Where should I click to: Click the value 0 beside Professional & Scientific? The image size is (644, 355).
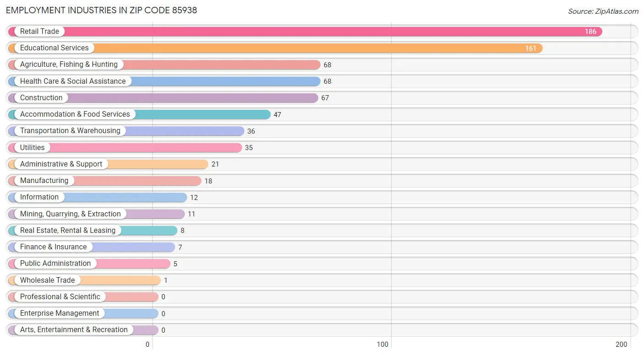point(163,297)
